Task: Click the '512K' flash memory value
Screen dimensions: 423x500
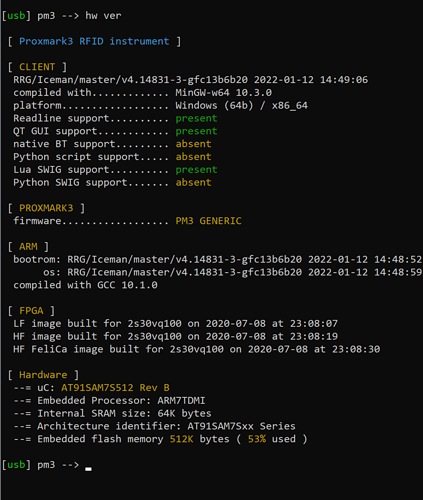Action: 181,439
